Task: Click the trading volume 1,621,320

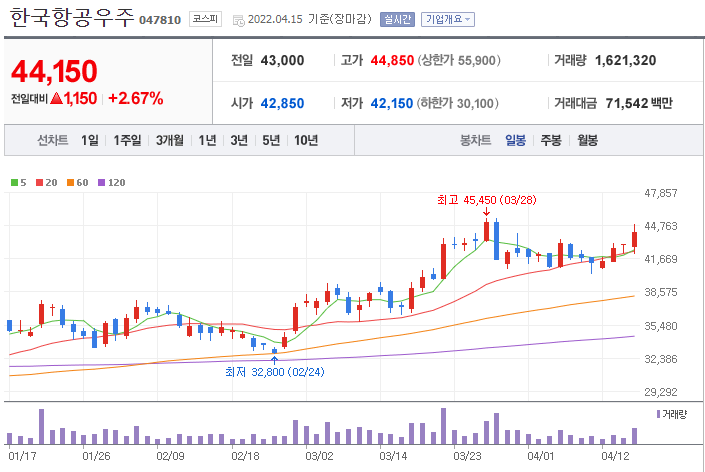Action: [625, 60]
